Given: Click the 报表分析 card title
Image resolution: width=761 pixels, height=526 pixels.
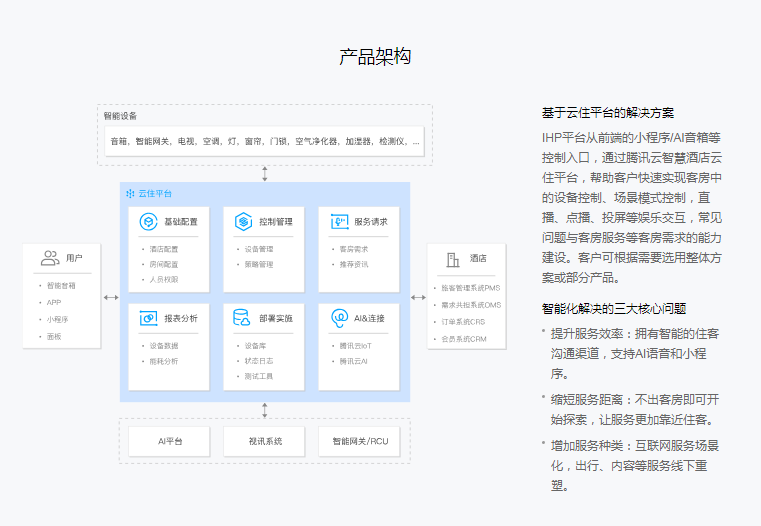Looking at the screenshot, I should [181, 318].
